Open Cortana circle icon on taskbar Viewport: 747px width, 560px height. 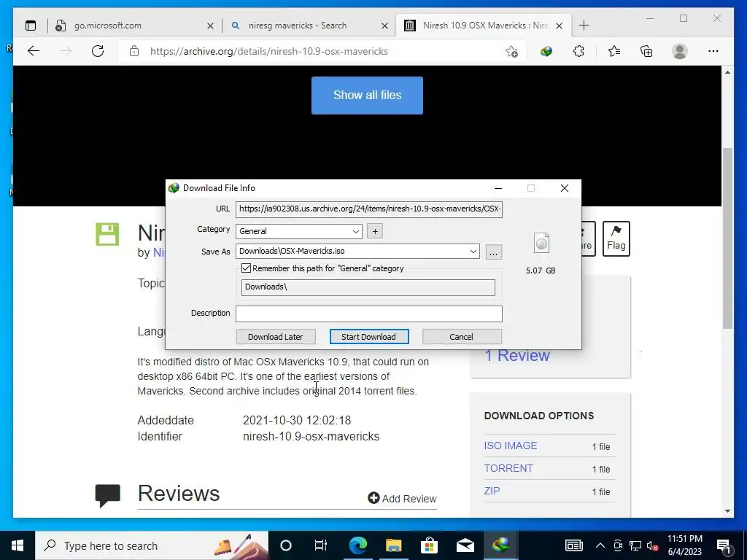coord(285,545)
